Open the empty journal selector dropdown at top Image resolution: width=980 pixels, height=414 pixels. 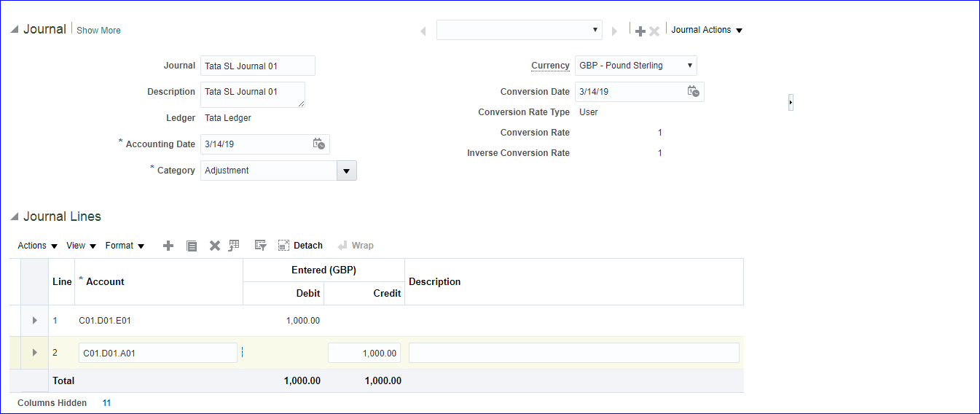(519, 30)
